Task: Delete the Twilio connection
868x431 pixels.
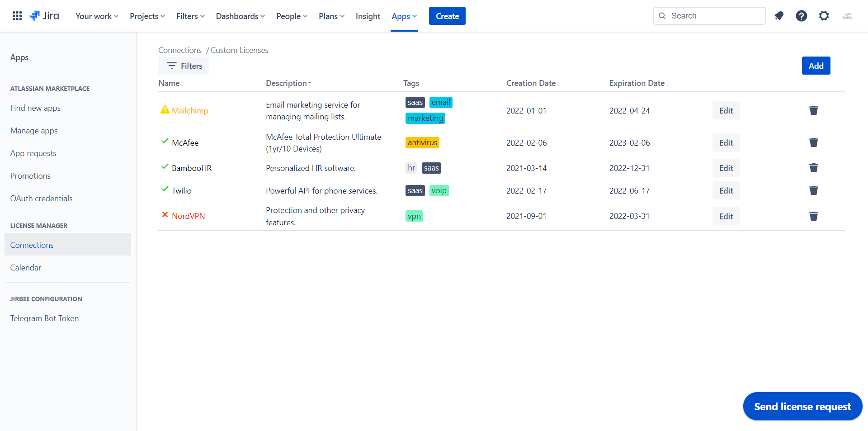Action: [x=814, y=190]
